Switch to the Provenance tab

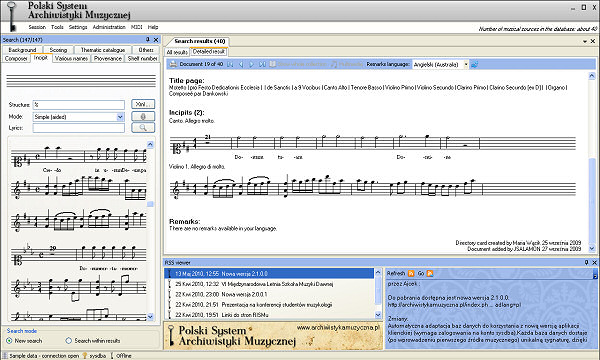(108, 59)
